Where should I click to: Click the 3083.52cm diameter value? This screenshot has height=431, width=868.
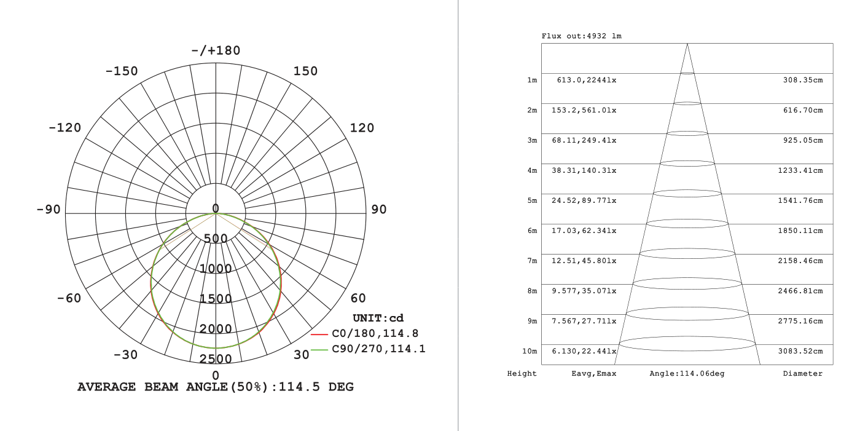click(x=800, y=351)
